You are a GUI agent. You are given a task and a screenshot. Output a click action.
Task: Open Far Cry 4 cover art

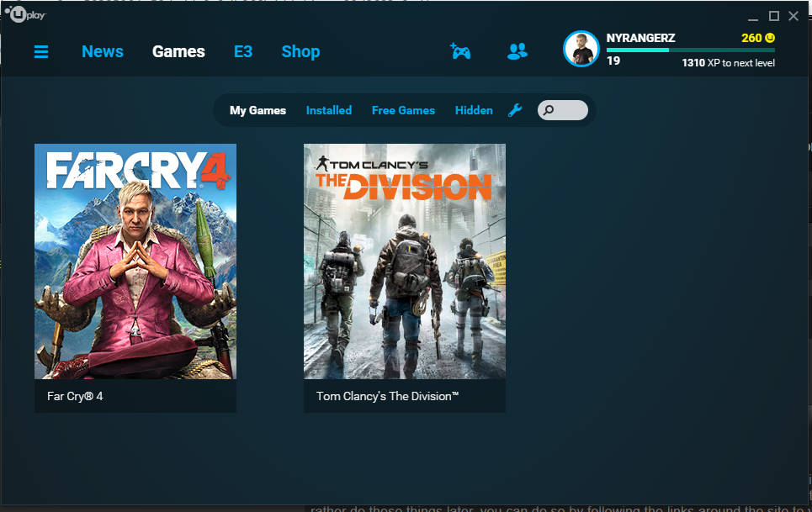135,261
